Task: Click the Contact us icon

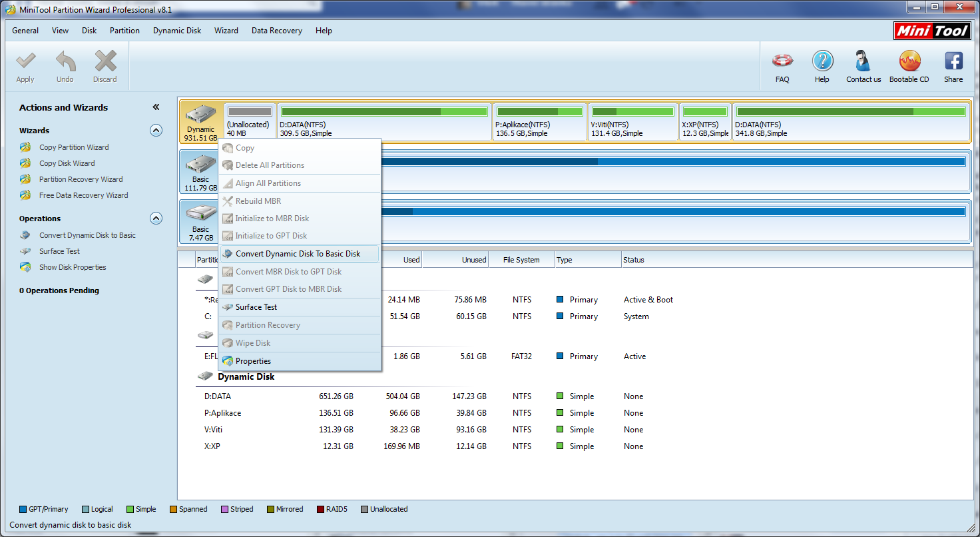Action: pyautogui.click(x=863, y=61)
